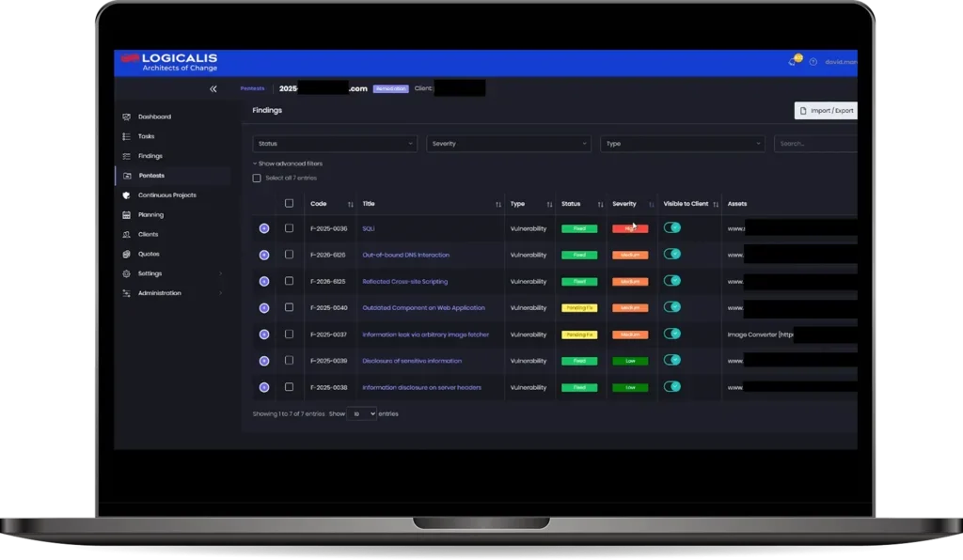Tick the checkbox for F-2025-0040
This screenshot has height=560, width=963.
[289, 307]
